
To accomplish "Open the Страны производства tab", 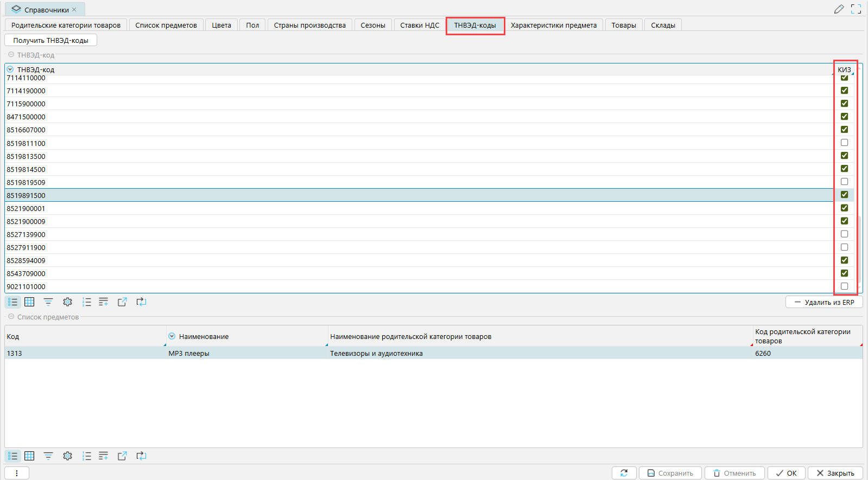I will 309,25.
